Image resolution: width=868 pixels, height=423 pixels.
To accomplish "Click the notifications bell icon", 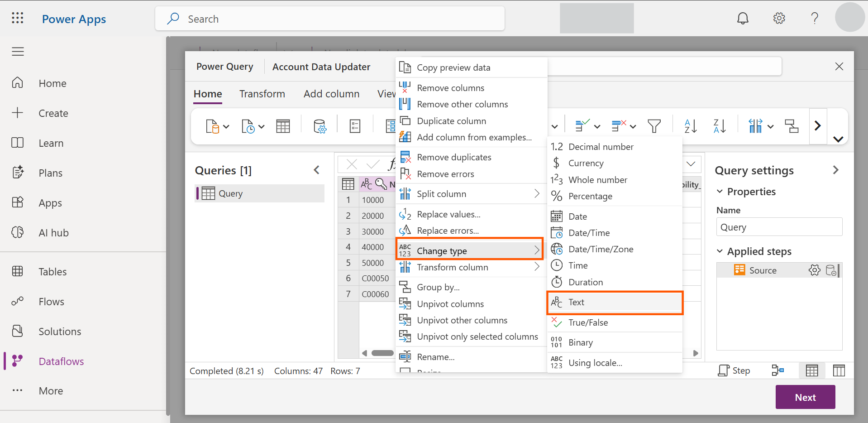I will coord(743,19).
